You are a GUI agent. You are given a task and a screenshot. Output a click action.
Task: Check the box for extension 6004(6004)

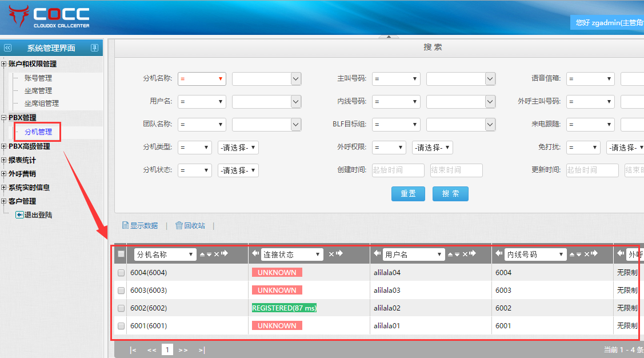pyautogui.click(x=121, y=273)
